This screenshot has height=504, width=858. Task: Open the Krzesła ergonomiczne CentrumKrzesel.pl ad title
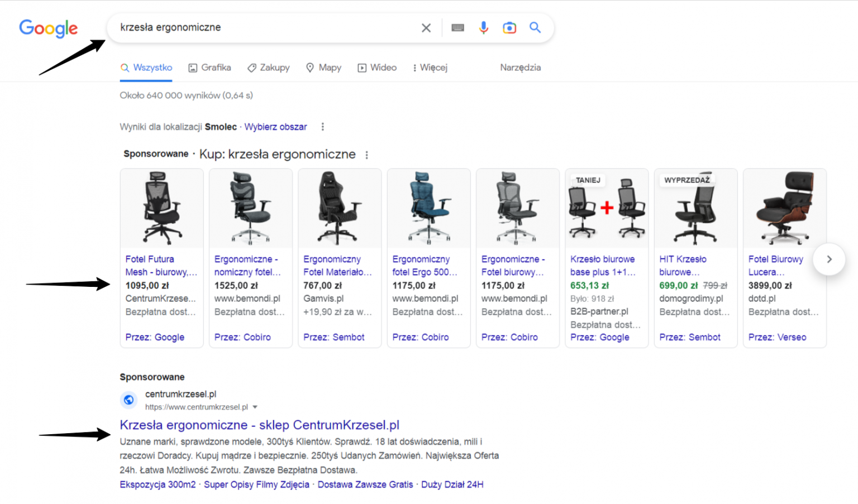pos(259,425)
